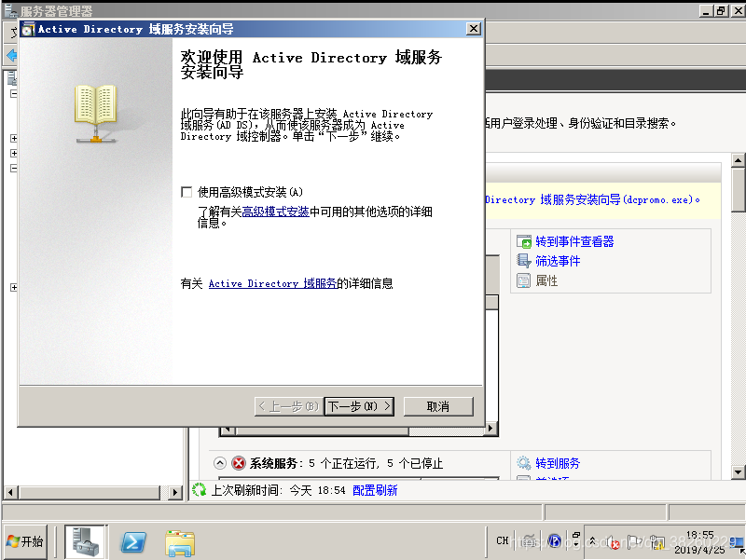The height and width of the screenshot is (560, 746).
Task: Open the 转到服务 link
Action: tap(558, 463)
